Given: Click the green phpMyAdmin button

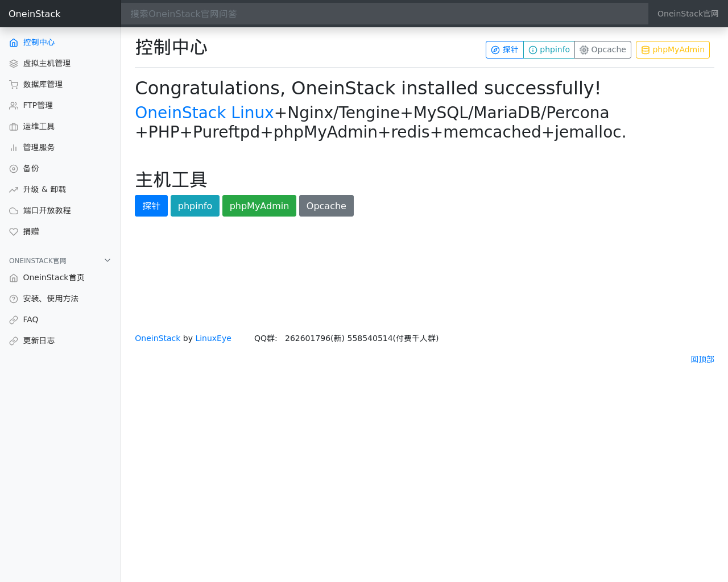Looking at the screenshot, I should [x=259, y=206].
